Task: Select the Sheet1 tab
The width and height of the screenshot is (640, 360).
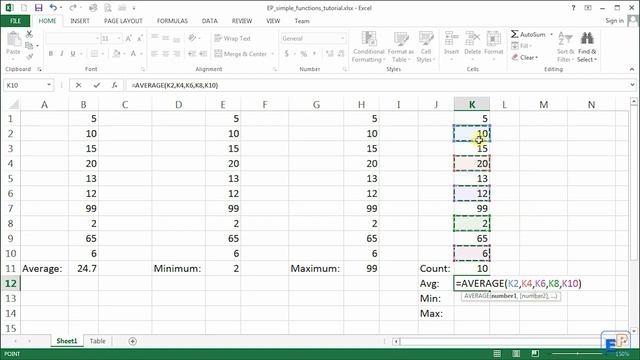Action: coord(67,341)
